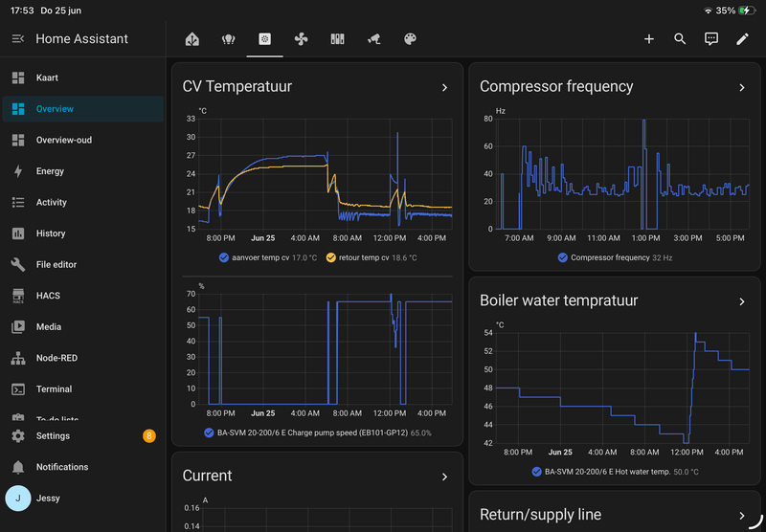
Task: Select the security camera tab icon
Action: coord(373,39)
